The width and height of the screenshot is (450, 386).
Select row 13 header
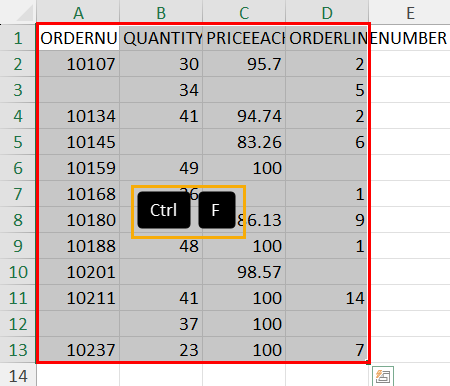pos(18,350)
